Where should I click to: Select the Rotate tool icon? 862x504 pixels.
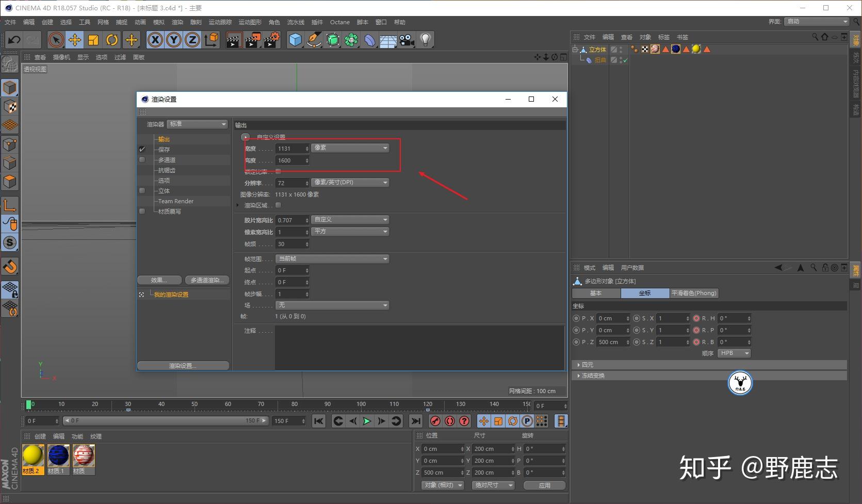[x=112, y=40]
